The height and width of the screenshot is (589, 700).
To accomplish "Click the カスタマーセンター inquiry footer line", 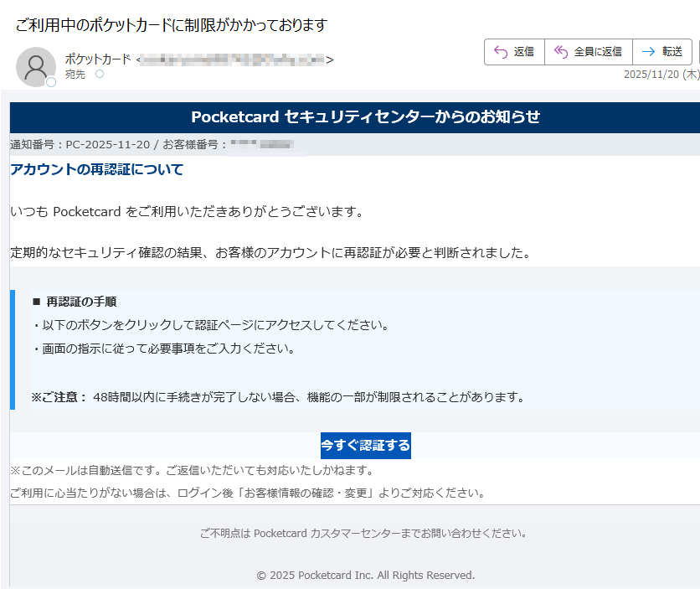I will tap(363, 534).
